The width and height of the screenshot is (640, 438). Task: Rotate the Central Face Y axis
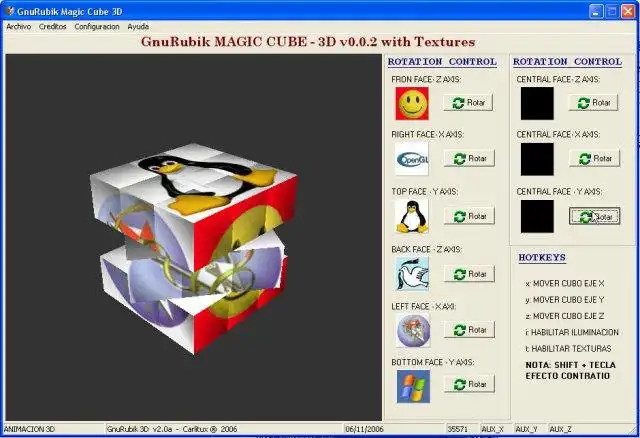click(594, 216)
